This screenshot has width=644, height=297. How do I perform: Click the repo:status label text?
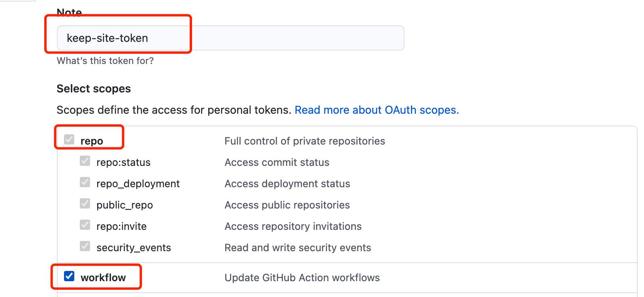click(123, 162)
